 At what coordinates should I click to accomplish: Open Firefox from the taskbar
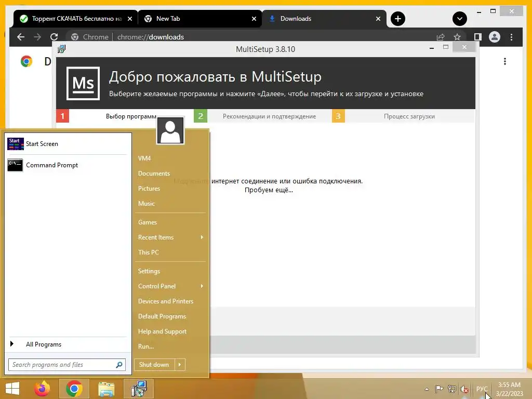pos(42,389)
